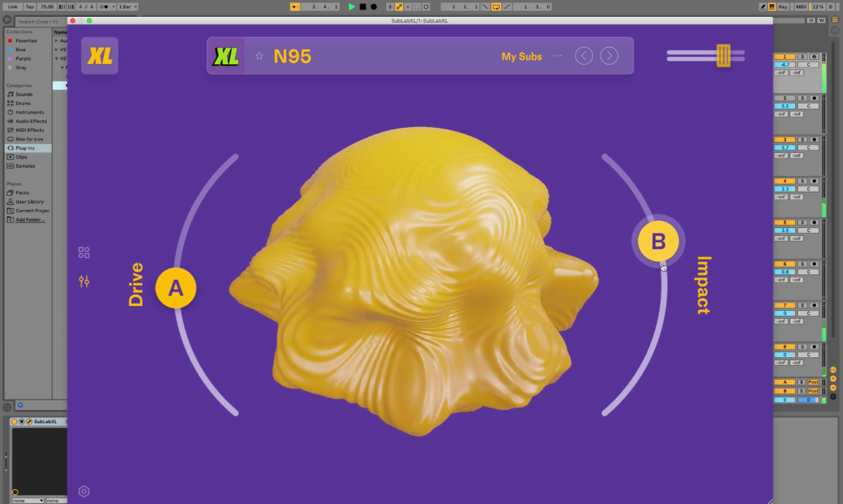This screenshot has height=504, width=843.
Task: Click the pan C field of track 2
Action: [x=809, y=106]
